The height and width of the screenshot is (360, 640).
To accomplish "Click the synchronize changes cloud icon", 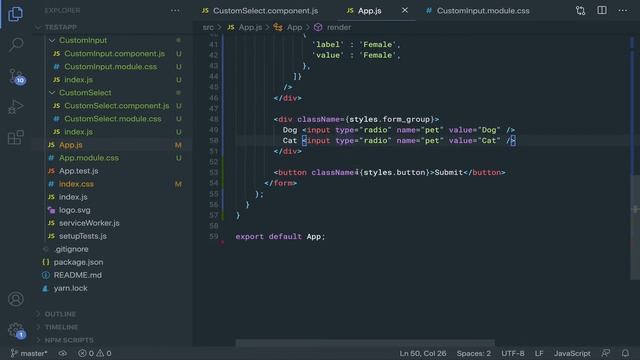I will (62, 353).
